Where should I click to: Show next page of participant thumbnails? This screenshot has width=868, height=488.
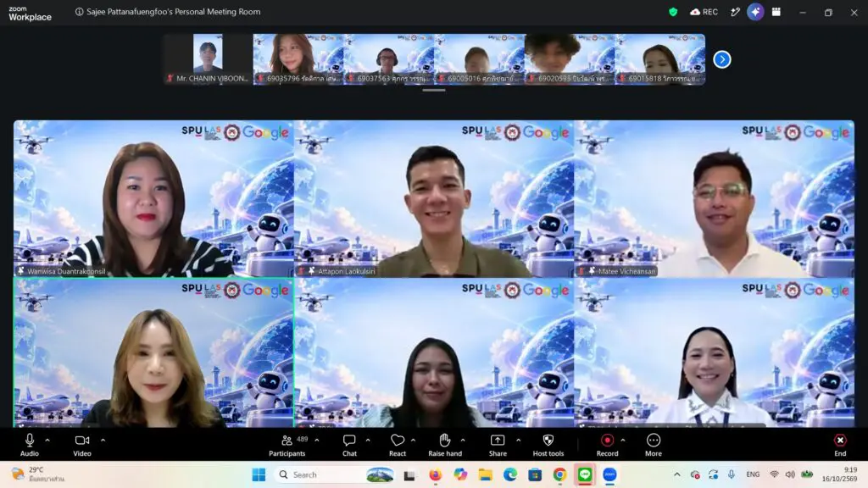point(722,59)
